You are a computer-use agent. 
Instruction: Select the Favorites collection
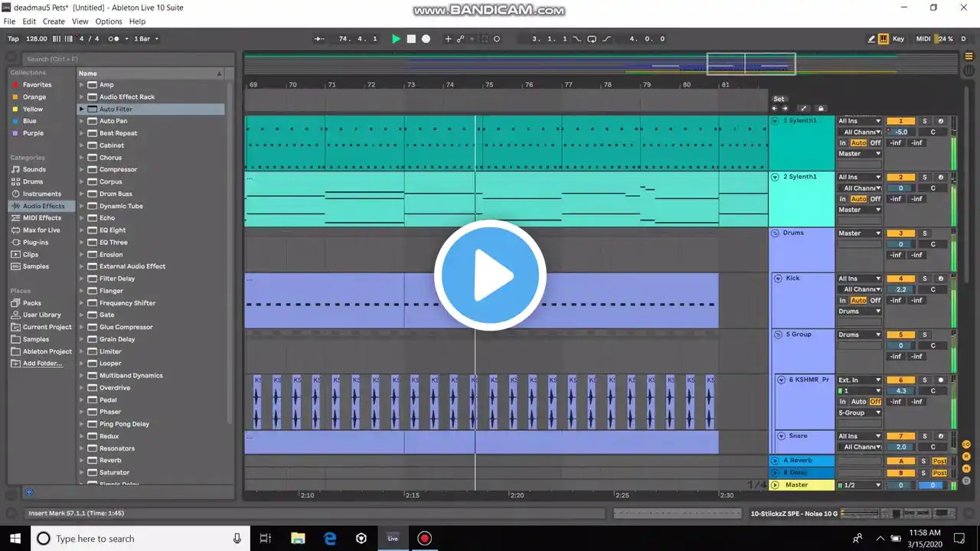(37, 85)
